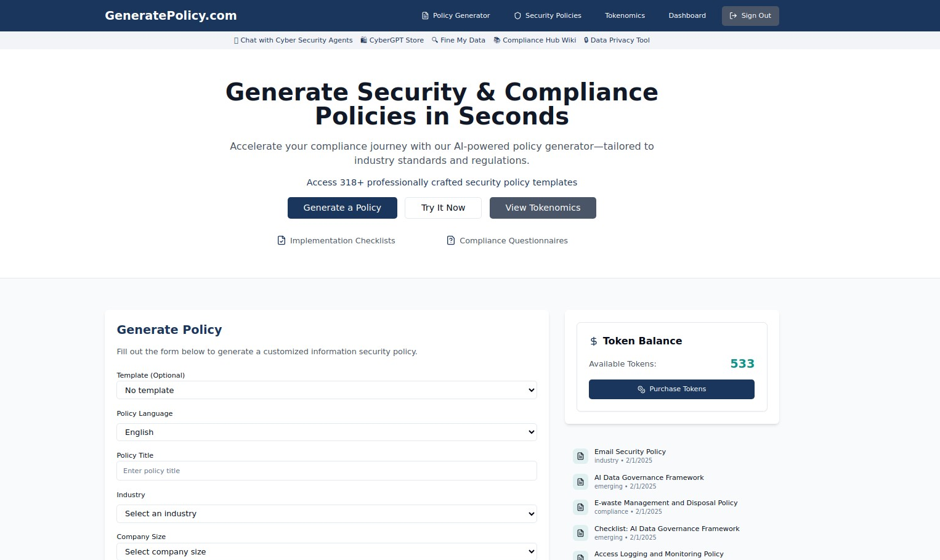The height and width of the screenshot is (560, 940).
Task: Expand the Select an industry dropdown
Action: pyautogui.click(x=326, y=513)
